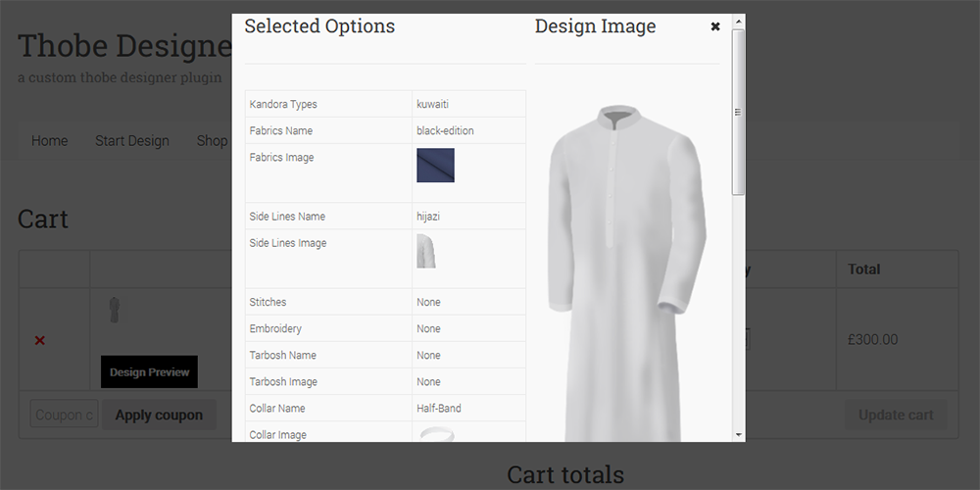Click the 'Design Image' heading
The image size is (980, 490).
[595, 26]
